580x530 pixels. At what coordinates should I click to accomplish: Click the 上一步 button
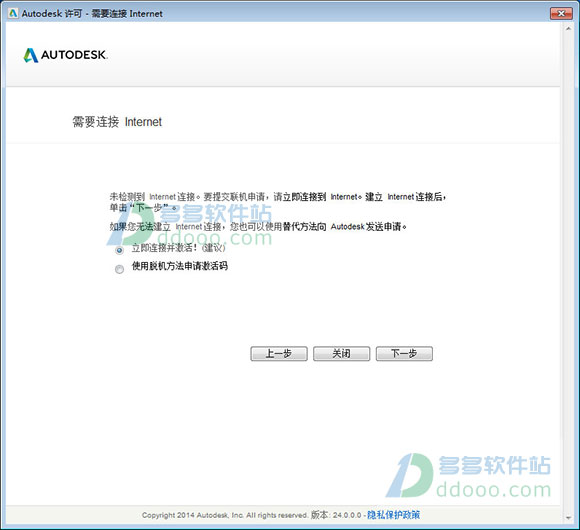(279, 354)
